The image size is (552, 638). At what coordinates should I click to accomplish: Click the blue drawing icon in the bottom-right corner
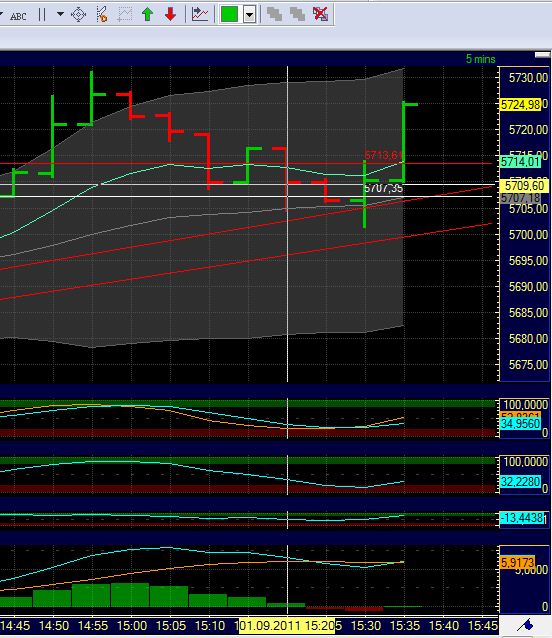(527, 624)
